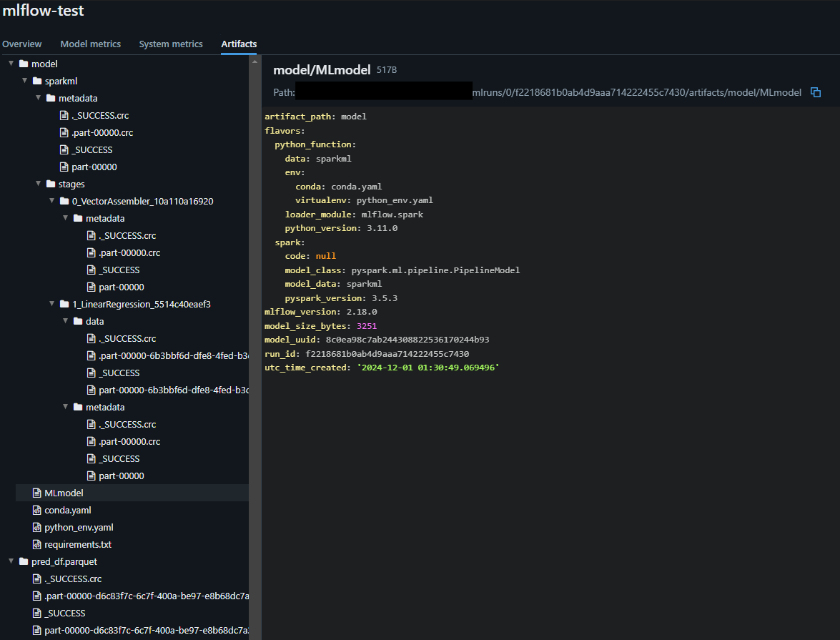Select part-00000 under sparkml metadata
The width and height of the screenshot is (840, 640).
pos(94,167)
